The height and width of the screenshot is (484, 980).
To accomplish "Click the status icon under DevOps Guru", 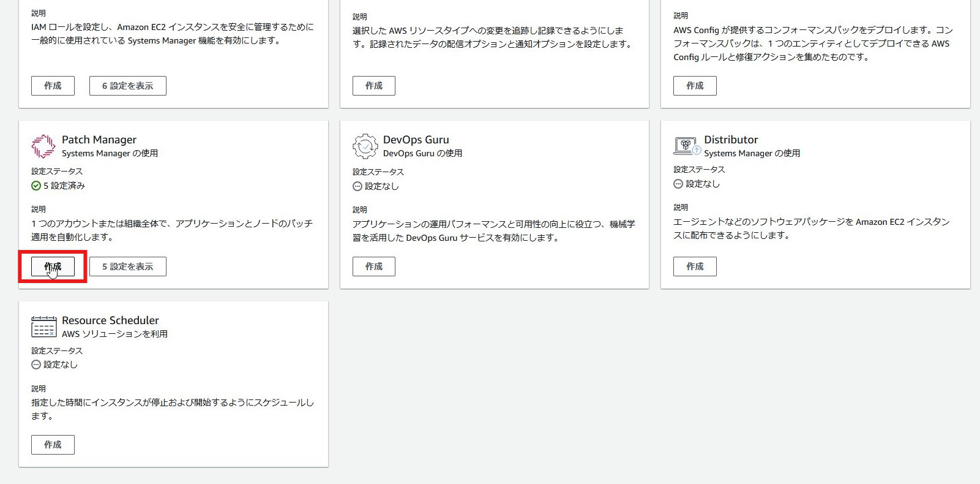I will point(357,186).
